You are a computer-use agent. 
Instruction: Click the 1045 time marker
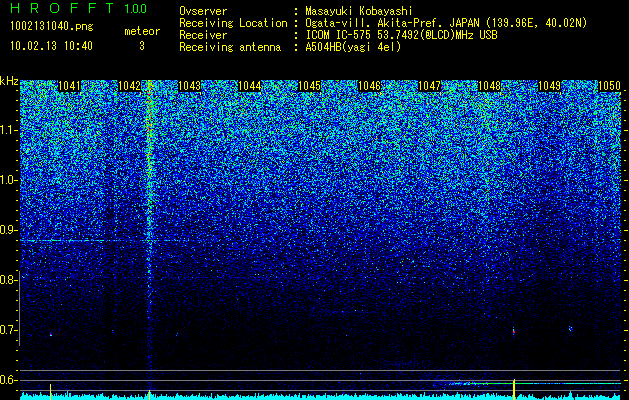[310, 86]
